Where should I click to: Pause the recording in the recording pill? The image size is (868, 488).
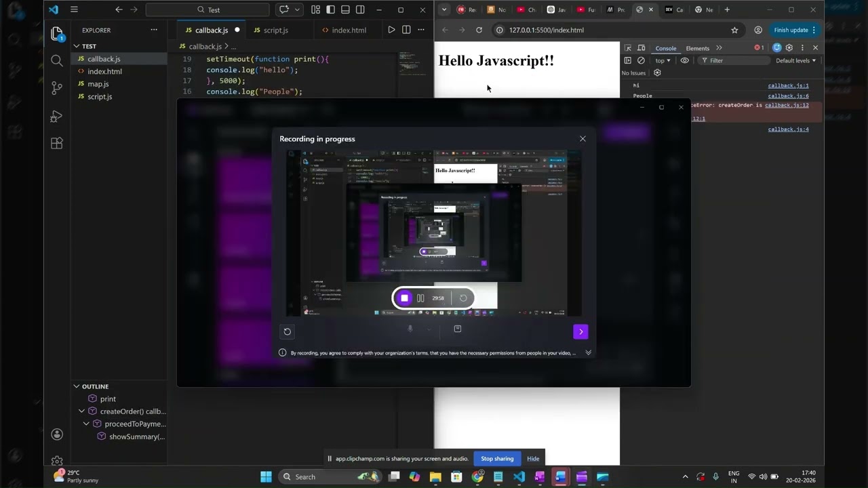click(420, 298)
